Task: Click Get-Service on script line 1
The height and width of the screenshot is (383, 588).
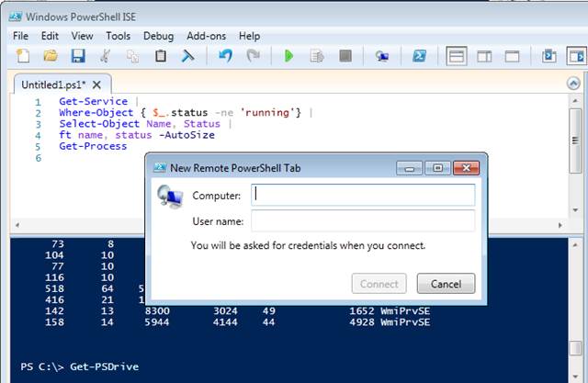Action: pyautogui.click(x=94, y=101)
